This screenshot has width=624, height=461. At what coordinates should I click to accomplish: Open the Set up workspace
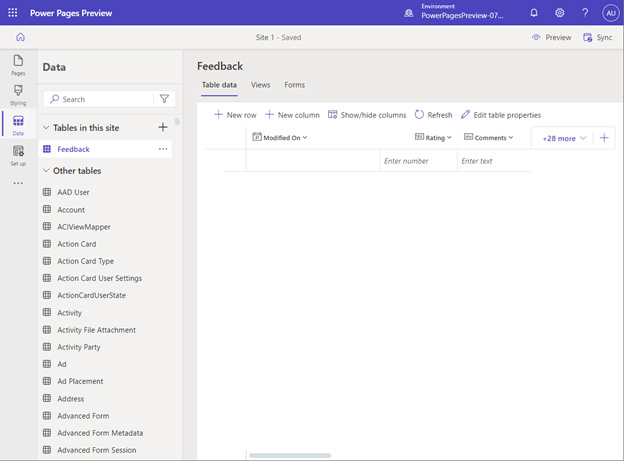tap(18, 155)
